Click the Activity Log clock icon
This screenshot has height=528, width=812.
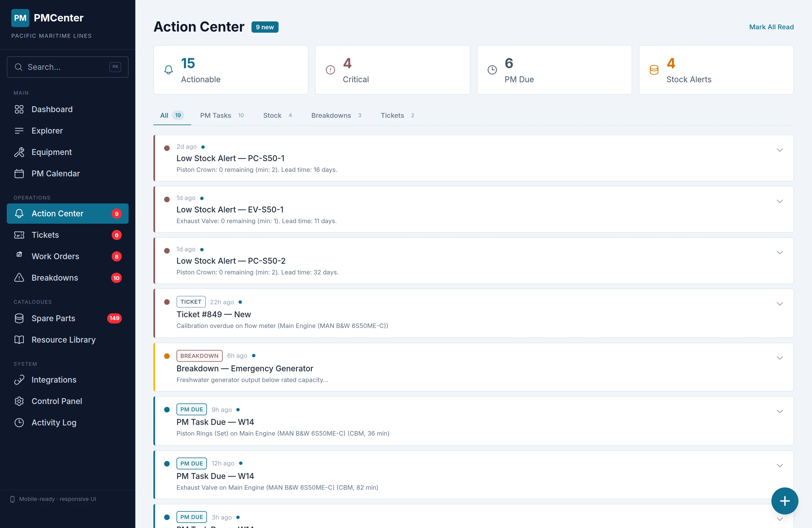click(19, 423)
